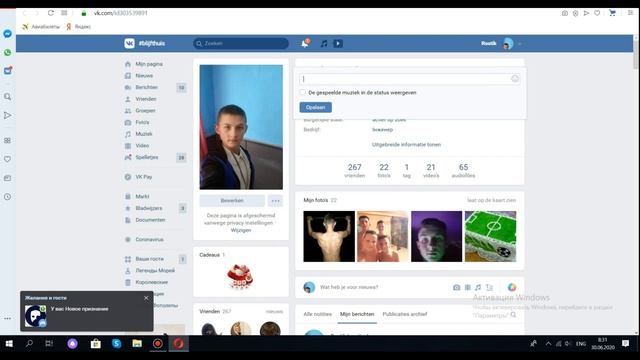Click the Opslaan button

pos(316,107)
